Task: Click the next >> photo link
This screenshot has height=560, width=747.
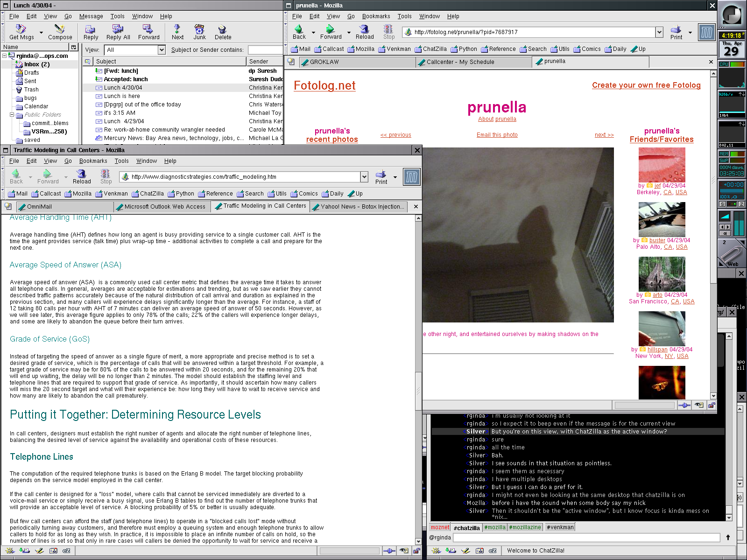Action: pos(604,135)
